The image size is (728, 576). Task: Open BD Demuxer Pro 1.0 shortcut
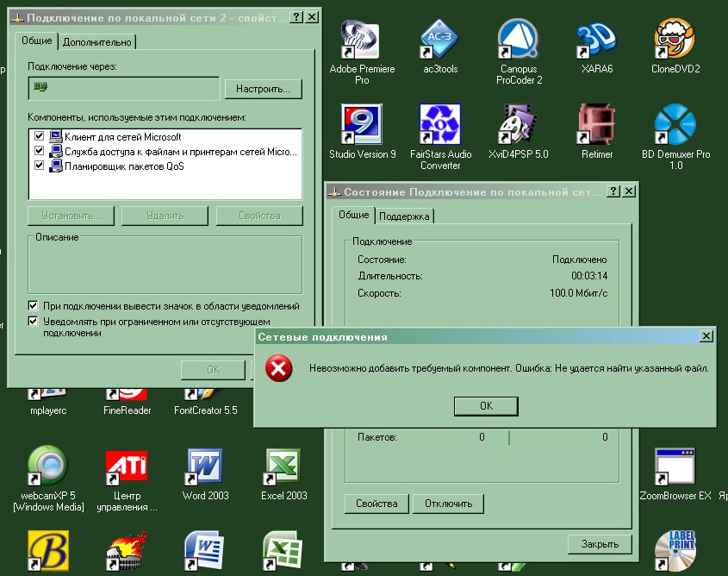(675, 124)
